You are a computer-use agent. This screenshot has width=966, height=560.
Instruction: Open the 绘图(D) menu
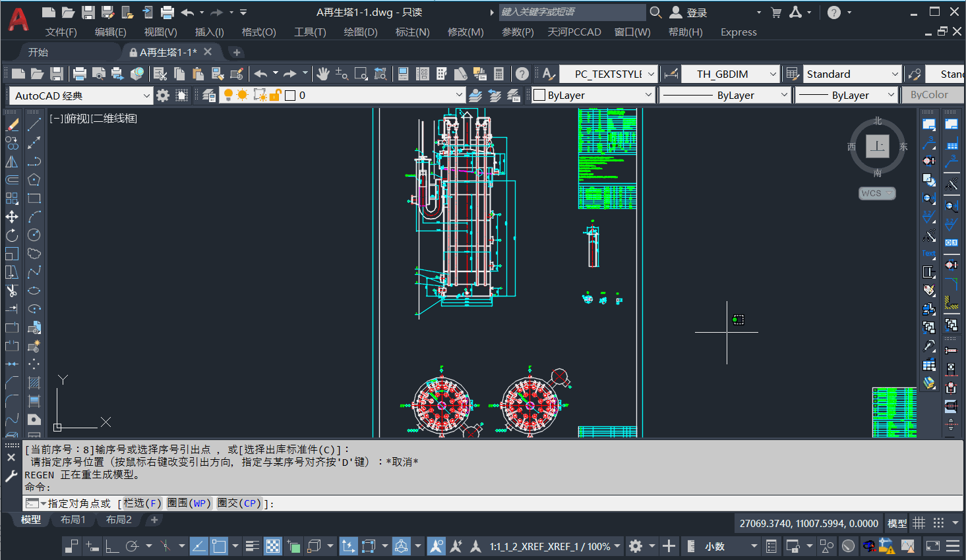coord(361,32)
